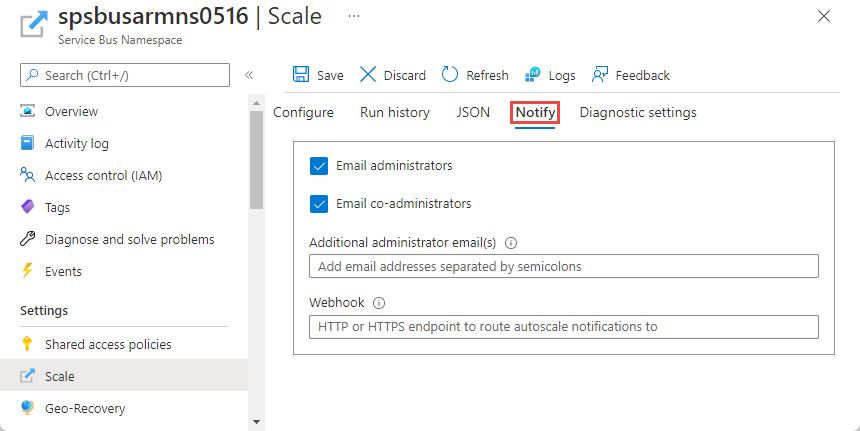Go to Diagnose and solve problems

click(129, 240)
